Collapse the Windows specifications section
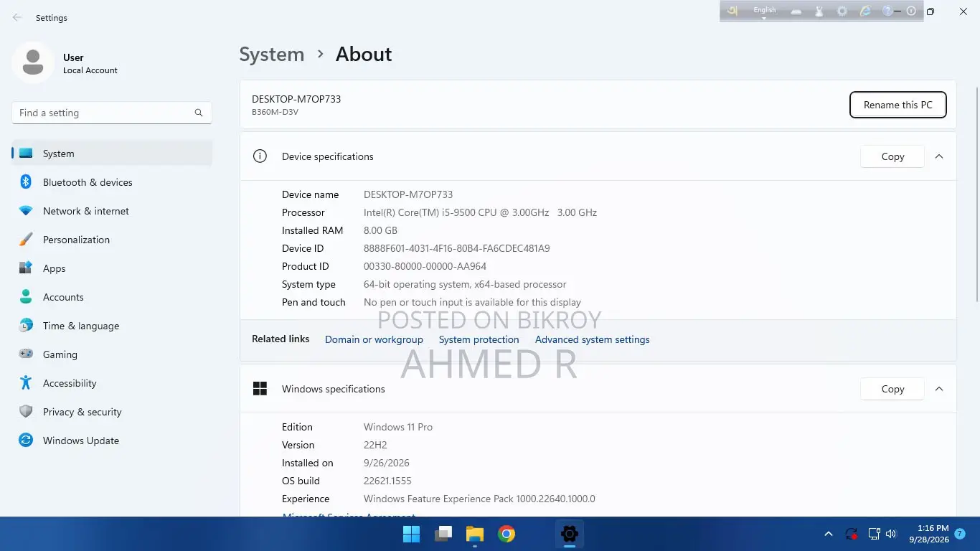This screenshot has height=551, width=980. (939, 389)
